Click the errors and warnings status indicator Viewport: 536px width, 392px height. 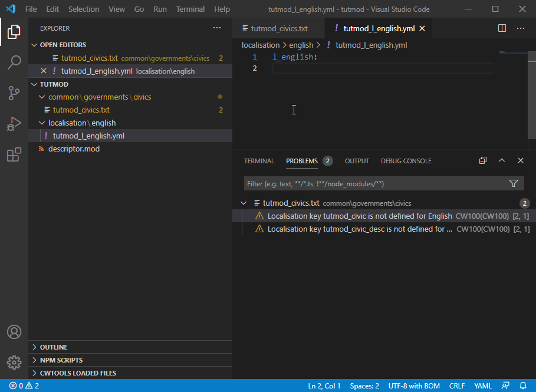[24, 386]
